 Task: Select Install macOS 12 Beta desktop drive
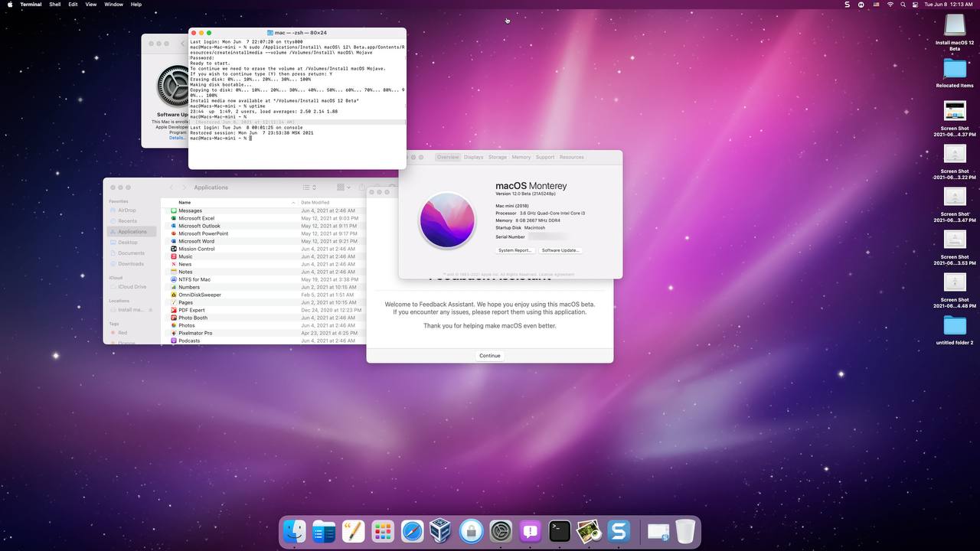pos(955,32)
